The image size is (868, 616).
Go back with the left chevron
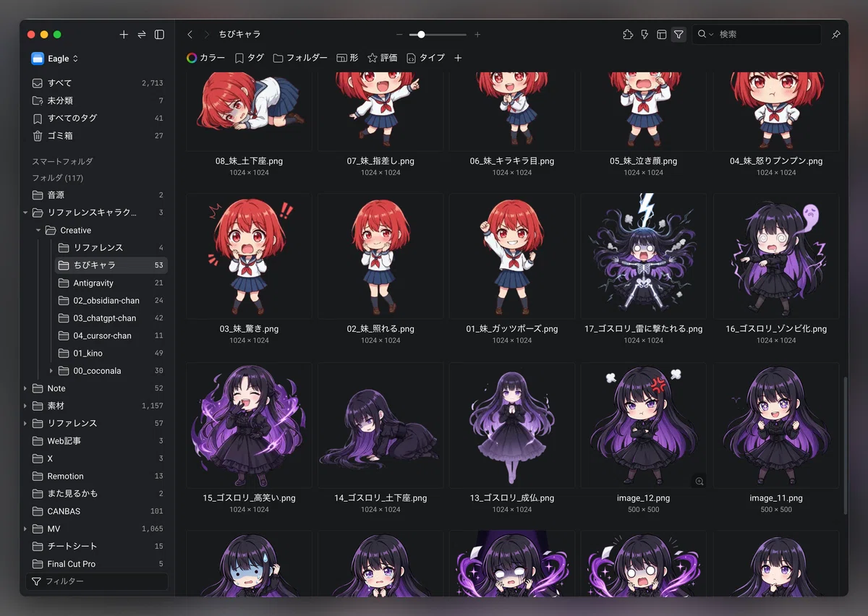coord(190,35)
